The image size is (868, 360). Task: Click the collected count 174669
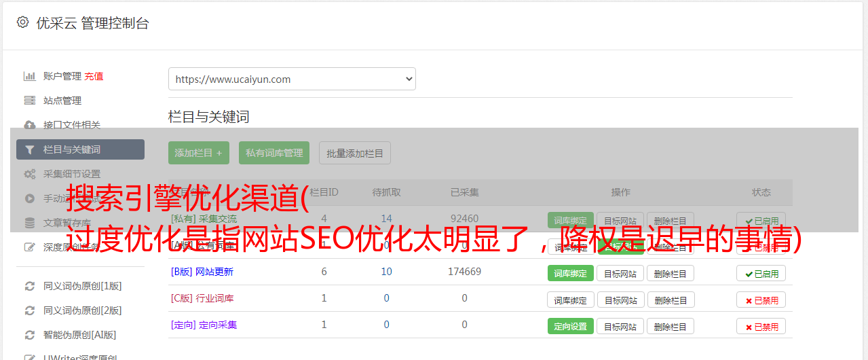click(x=464, y=272)
